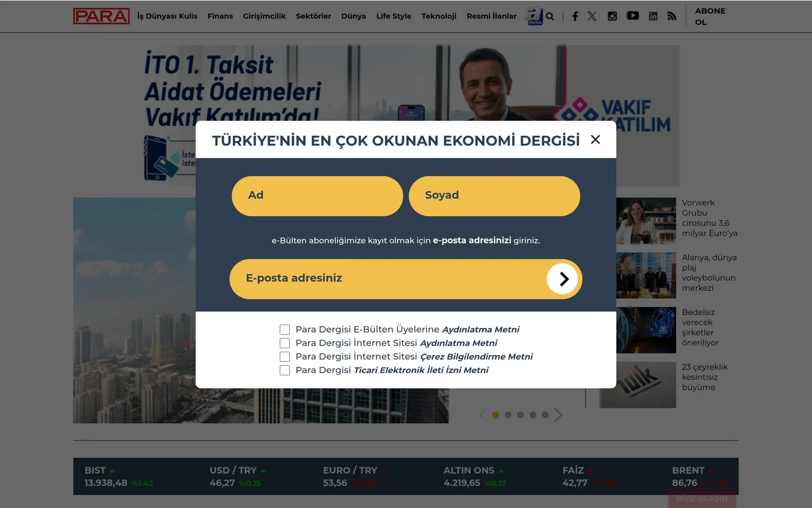
Task: Check İnternet Sitesi Aydınlatma Metni box
Action: 285,343
